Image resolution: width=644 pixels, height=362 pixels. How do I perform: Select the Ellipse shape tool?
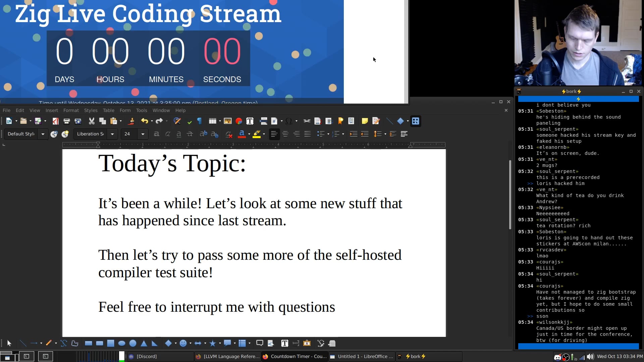click(x=122, y=343)
